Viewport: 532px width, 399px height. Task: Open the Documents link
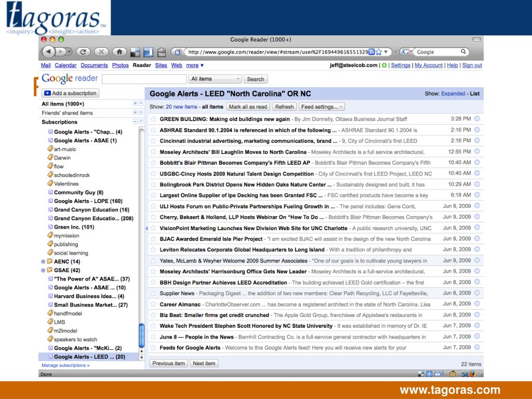(94, 65)
